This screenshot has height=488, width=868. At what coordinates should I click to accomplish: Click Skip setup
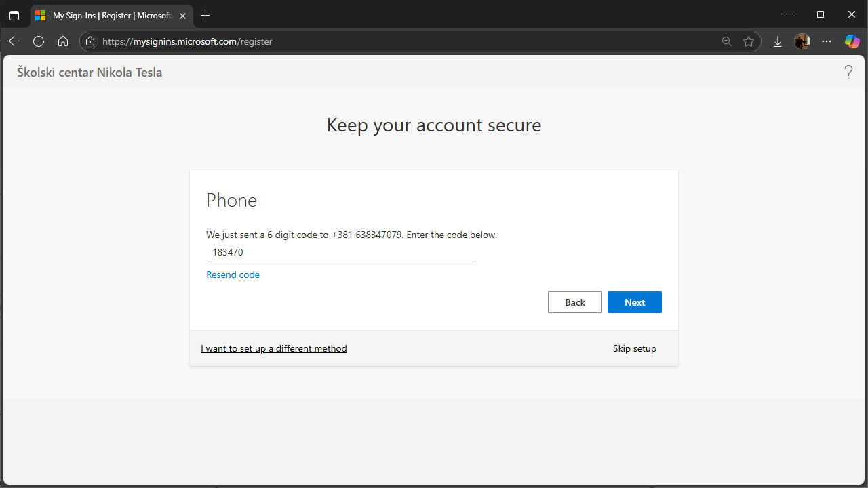pos(635,348)
